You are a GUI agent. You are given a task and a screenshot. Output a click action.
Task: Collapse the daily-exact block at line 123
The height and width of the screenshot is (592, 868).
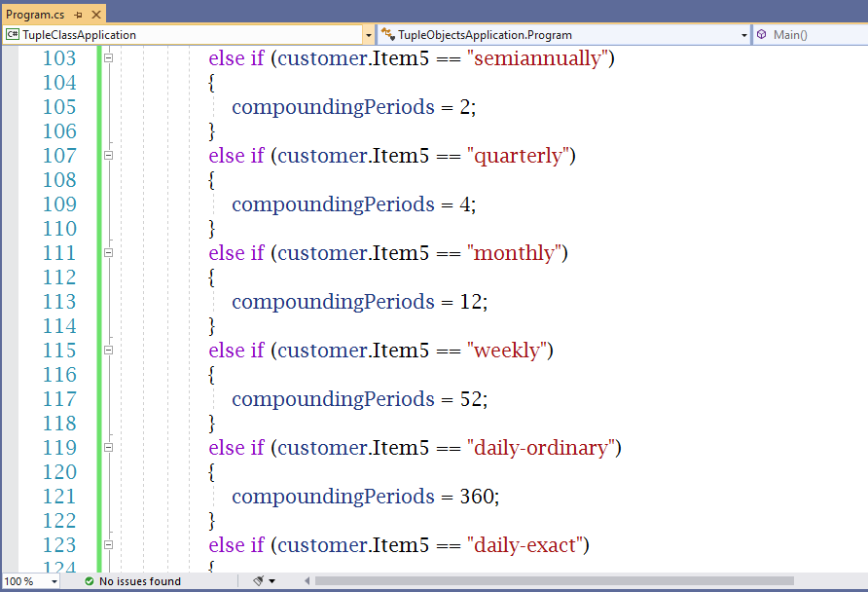tap(109, 545)
